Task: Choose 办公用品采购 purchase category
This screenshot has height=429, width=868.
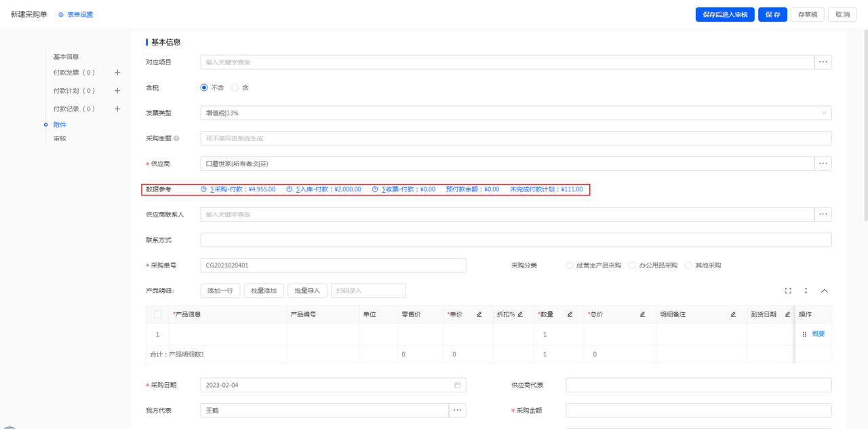Action: [x=632, y=265]
